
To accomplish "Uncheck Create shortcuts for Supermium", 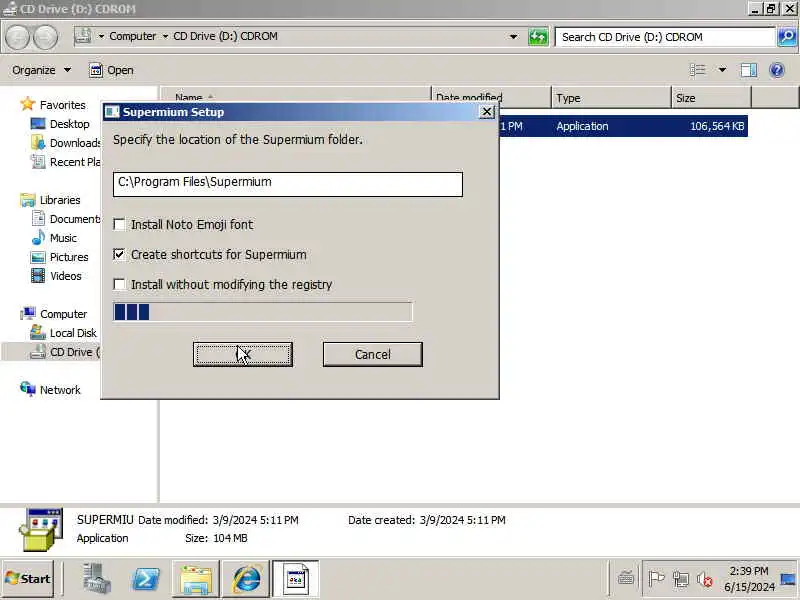I will 119,254.
